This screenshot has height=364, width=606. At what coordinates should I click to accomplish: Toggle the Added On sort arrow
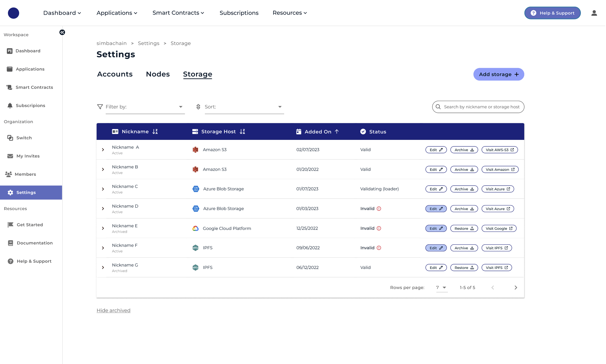pyautogui.click(x=337, y=132)
